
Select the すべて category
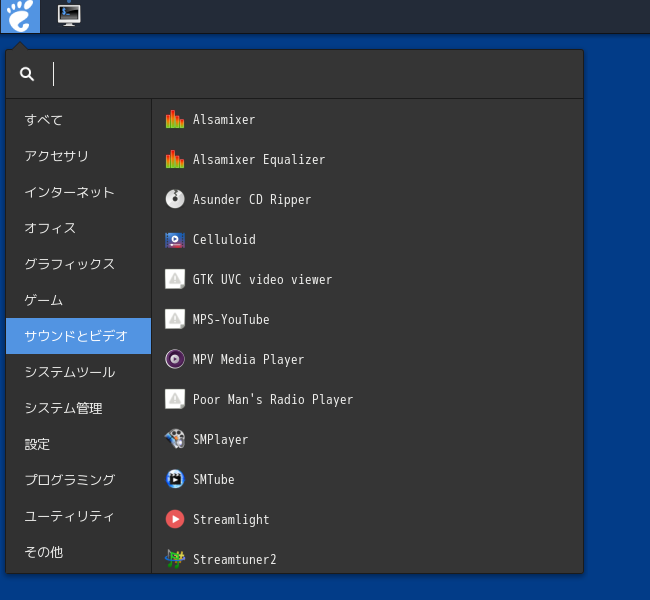79,120
